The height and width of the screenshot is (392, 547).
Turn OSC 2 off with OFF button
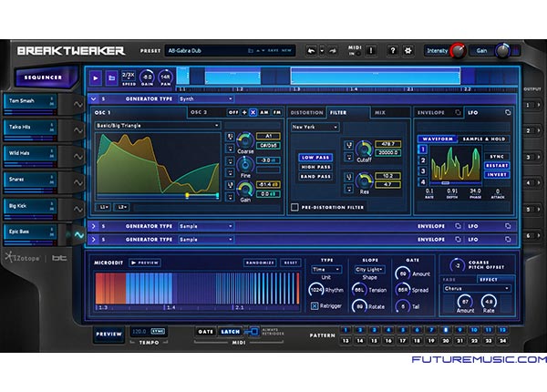pyautogui.click(x=233, y=112)
